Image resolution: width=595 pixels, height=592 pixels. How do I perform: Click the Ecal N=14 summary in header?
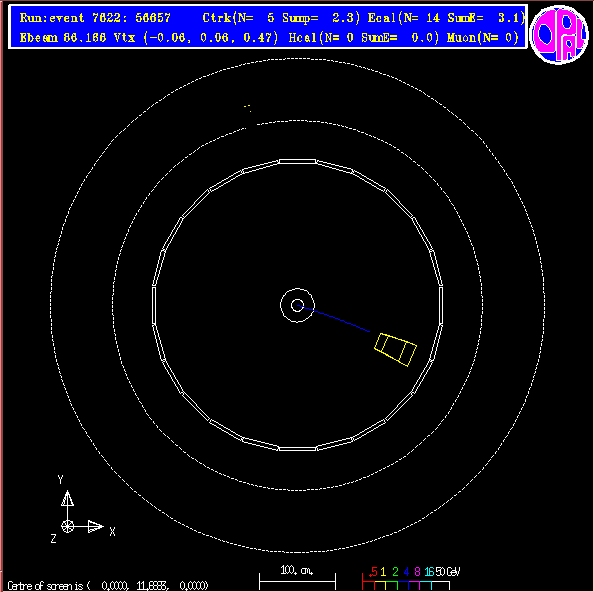click(x=446, y=17)
